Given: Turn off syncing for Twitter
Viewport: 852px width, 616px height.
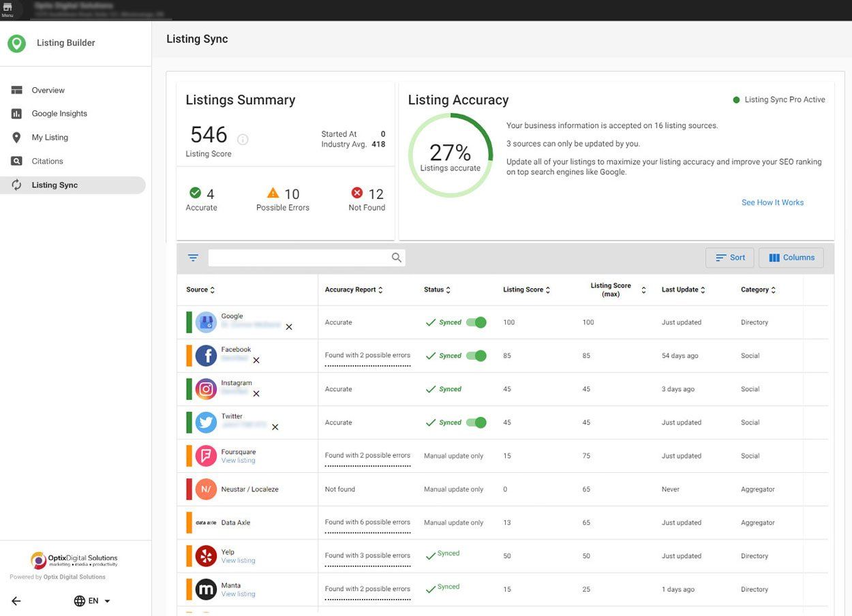Looking at the screenshot, I should (x=477, y=422).
